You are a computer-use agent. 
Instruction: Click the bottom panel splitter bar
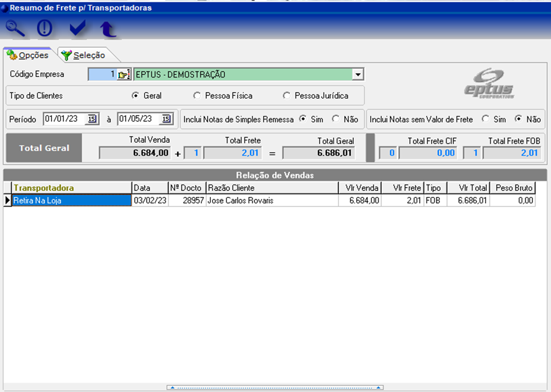pos(275,388)
